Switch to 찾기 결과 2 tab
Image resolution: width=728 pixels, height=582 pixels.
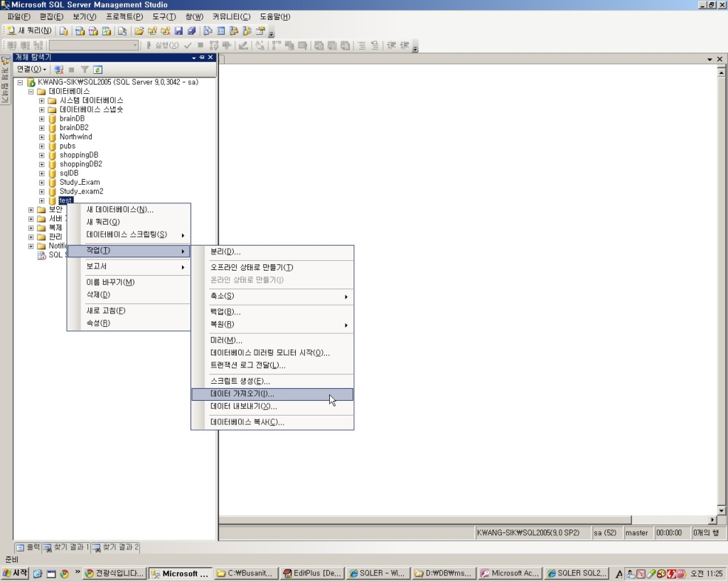pyautogui.click(x=116, y=548)
